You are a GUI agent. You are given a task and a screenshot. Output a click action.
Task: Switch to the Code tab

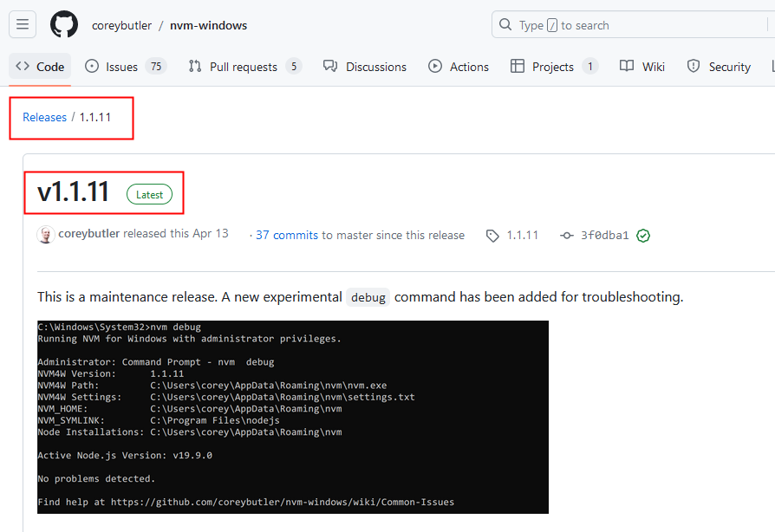point(40,66)
